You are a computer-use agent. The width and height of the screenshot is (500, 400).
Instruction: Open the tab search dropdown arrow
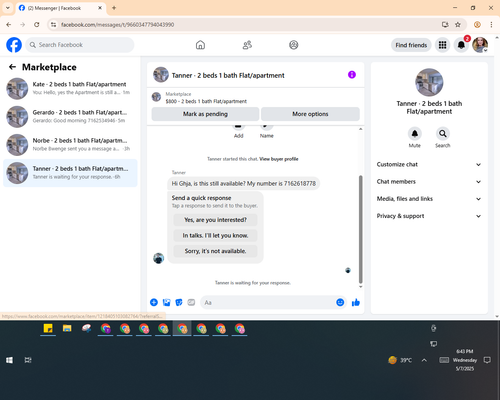[x=8, y=8]
